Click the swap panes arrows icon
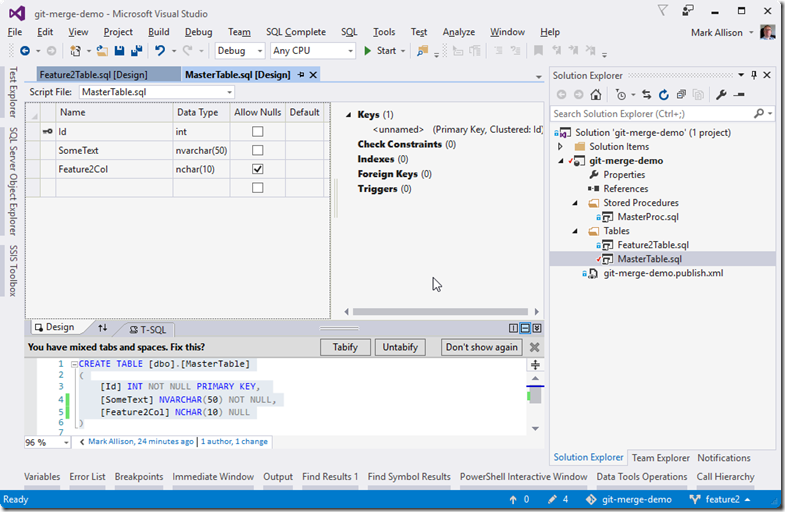The width and height of the screenshot is (785, 512). click(103, 328)
